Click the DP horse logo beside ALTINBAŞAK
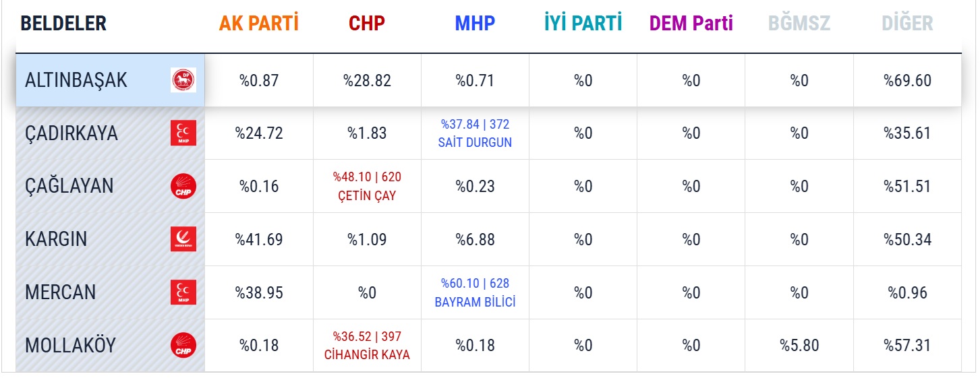 pyautogui.click(x=183, y=80)
